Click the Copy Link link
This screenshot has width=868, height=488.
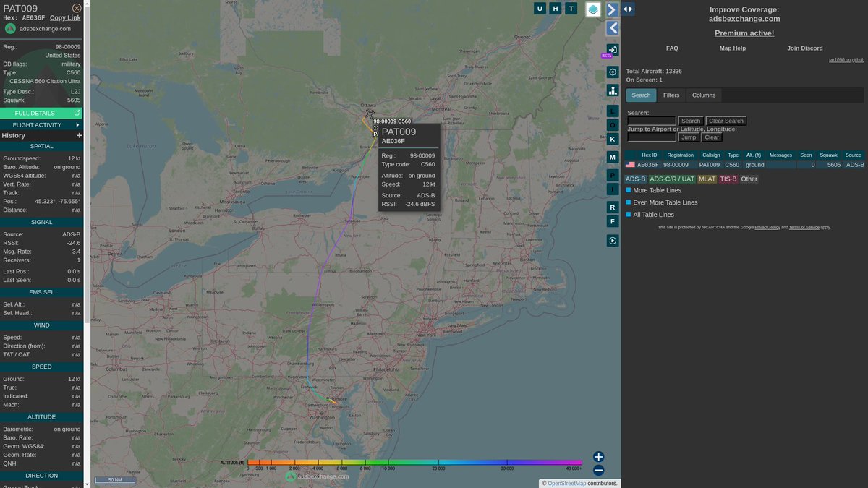point(65,17)
